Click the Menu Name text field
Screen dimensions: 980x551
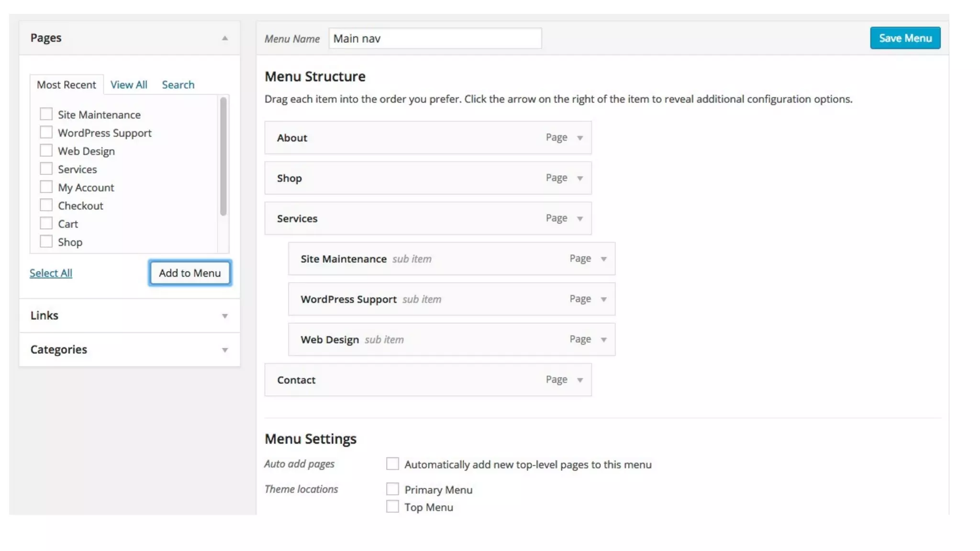coord(434,39)
